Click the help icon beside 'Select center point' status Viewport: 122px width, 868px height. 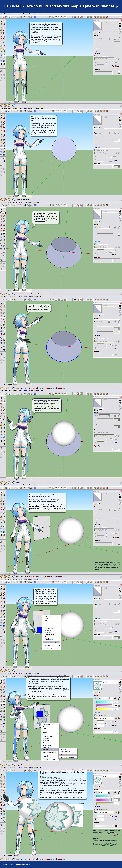click(14, 200)
